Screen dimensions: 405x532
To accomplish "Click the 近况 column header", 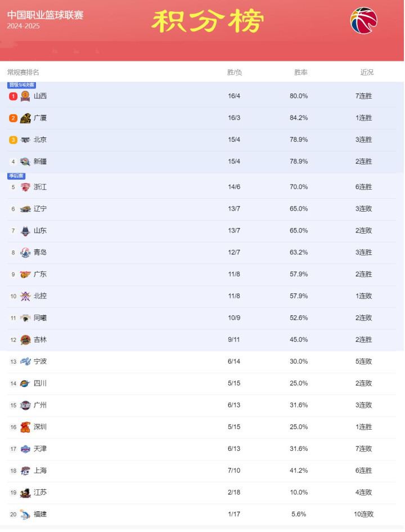I will click(367, 72).
